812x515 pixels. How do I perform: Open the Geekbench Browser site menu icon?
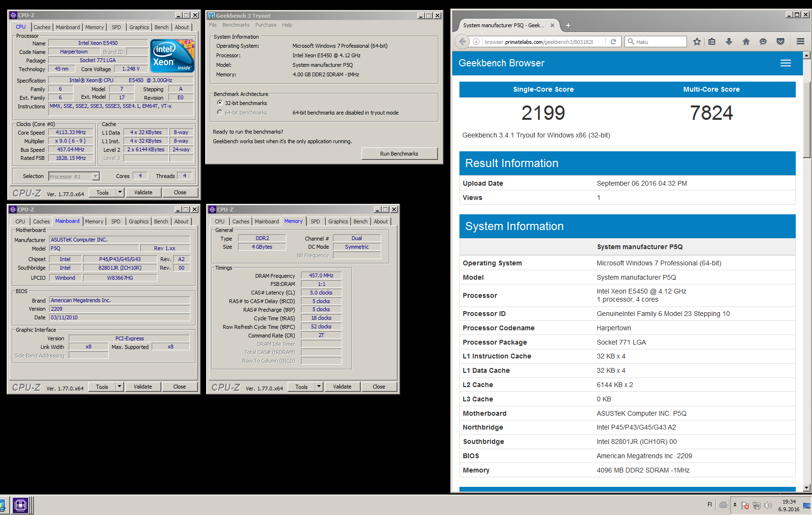point(786,63)
